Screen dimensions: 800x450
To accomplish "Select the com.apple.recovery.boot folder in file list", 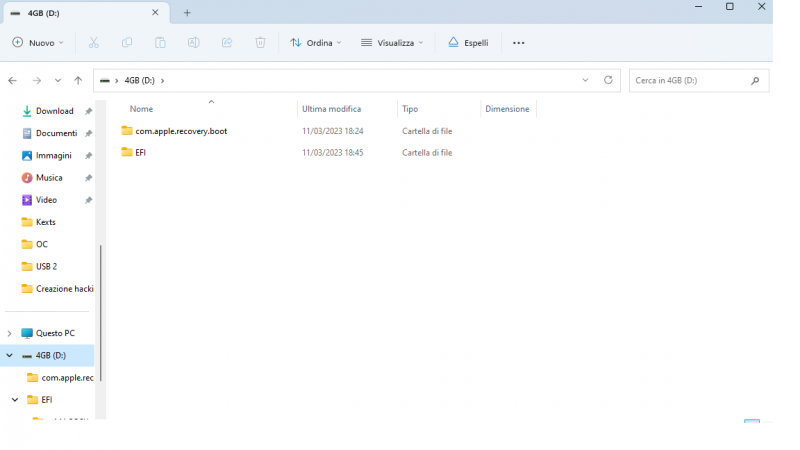I will 180,131.
